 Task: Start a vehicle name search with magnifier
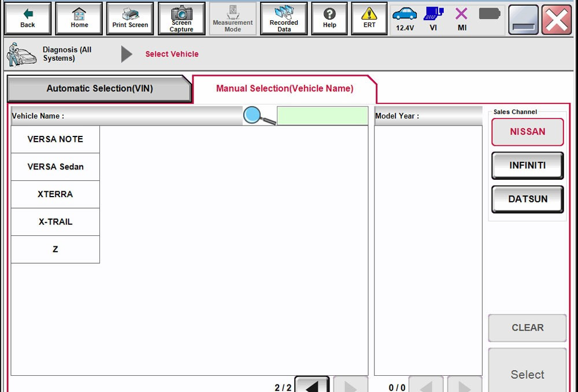[253, 115]
